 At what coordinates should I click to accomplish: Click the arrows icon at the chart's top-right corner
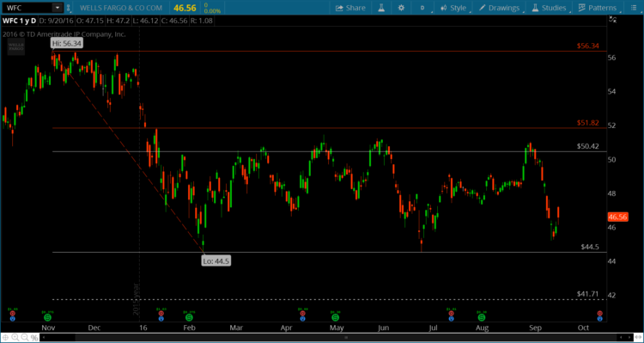pyautogui.click(x=613, y=19)
